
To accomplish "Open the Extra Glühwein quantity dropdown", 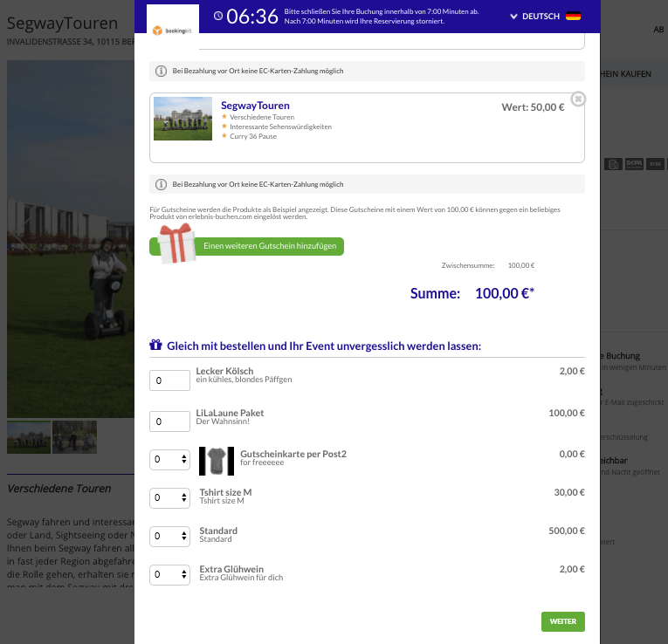I will pos(169,574).
